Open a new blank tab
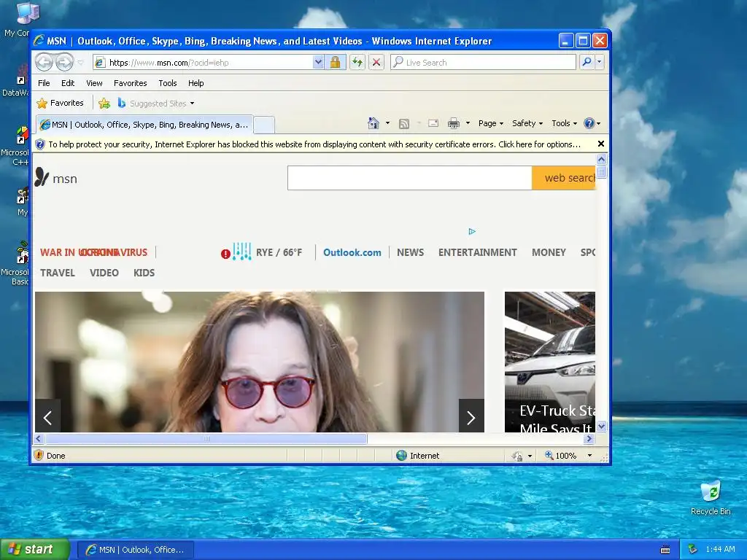 click(264, 125)
